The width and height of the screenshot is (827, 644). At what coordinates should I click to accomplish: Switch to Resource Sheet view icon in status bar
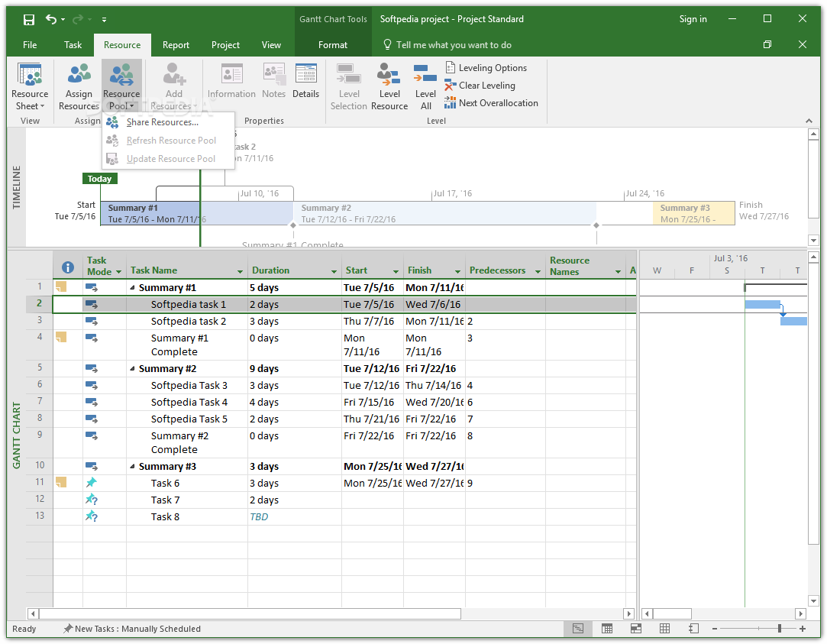(x=664, y=629)
